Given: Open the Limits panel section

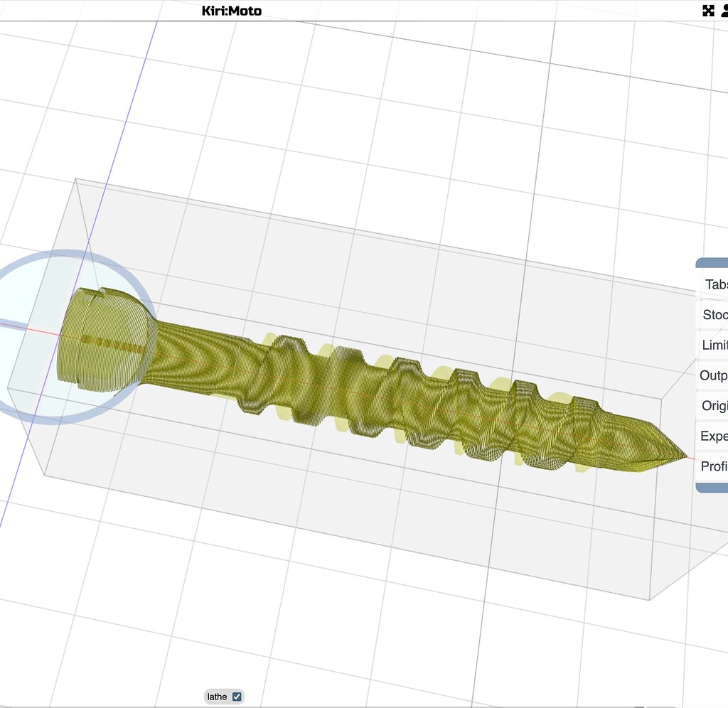Looking at the screenshot, I should [714, 345].
